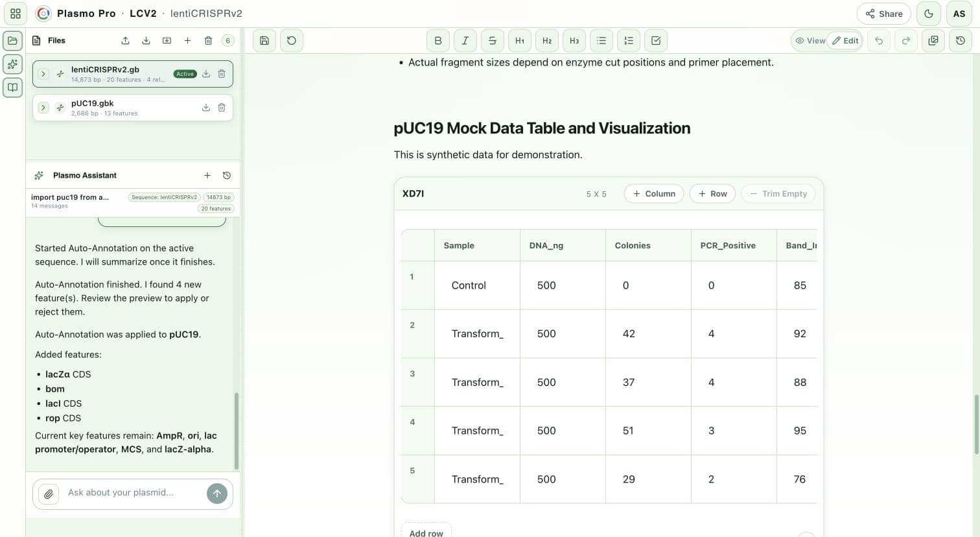Click the band value cell showing 76
Image resolution: width=980 pixels, height=537 pixels.
[x=797, y=479]
